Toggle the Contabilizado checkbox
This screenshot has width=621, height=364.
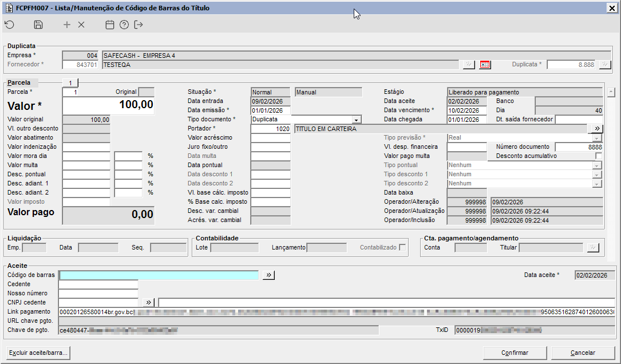point(403,248)
